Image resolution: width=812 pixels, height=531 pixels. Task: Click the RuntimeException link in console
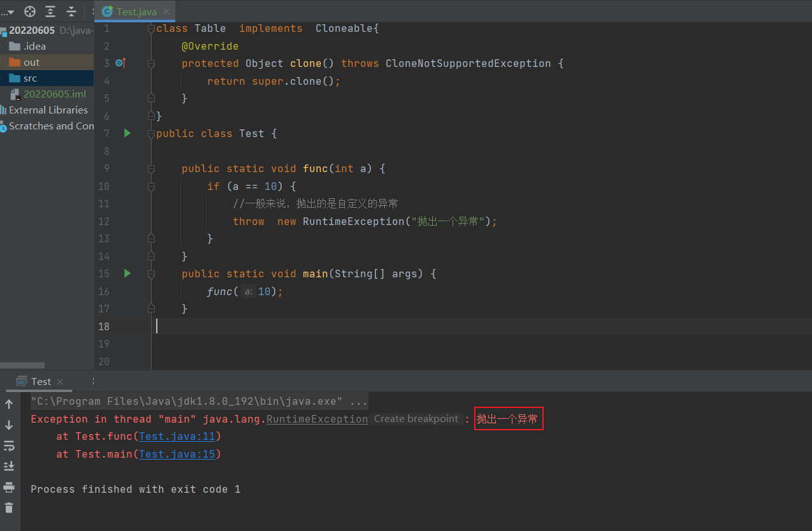(317, 419)
